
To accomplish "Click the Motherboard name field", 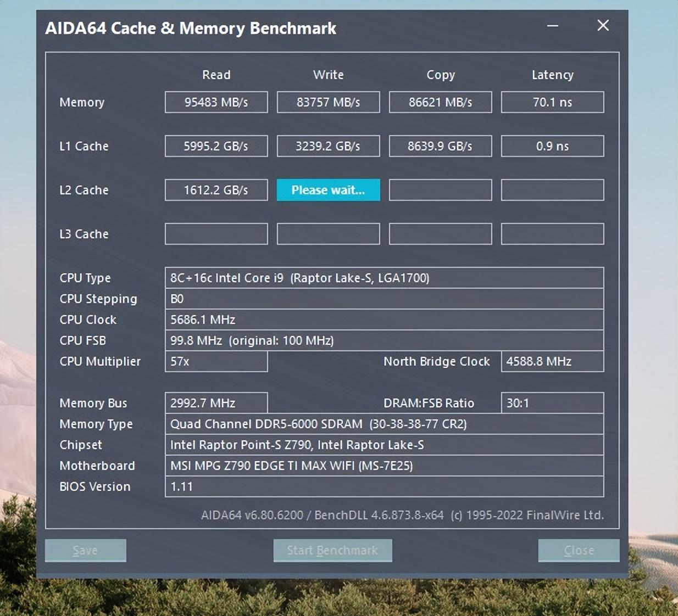I will tap(384, 466).
